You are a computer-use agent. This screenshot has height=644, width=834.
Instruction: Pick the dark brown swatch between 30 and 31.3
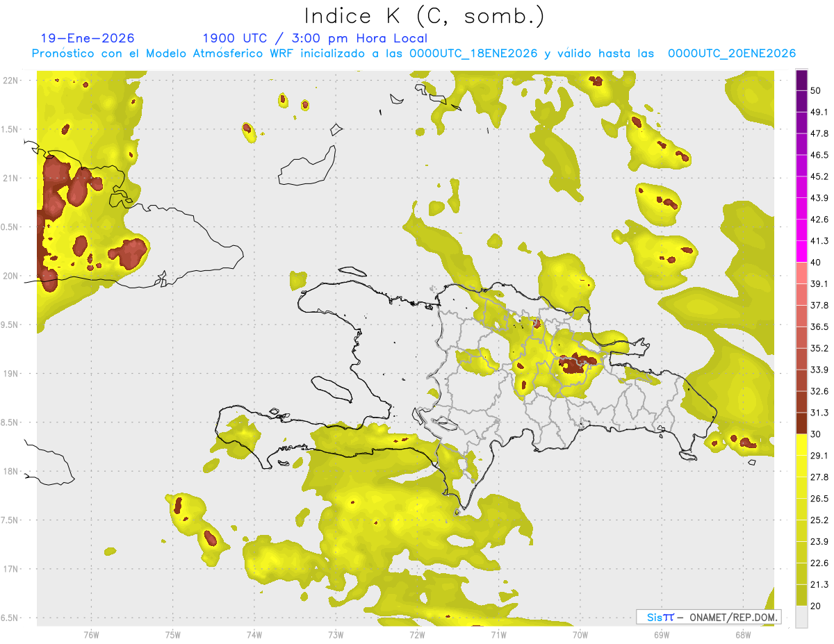tap(801, 423)
